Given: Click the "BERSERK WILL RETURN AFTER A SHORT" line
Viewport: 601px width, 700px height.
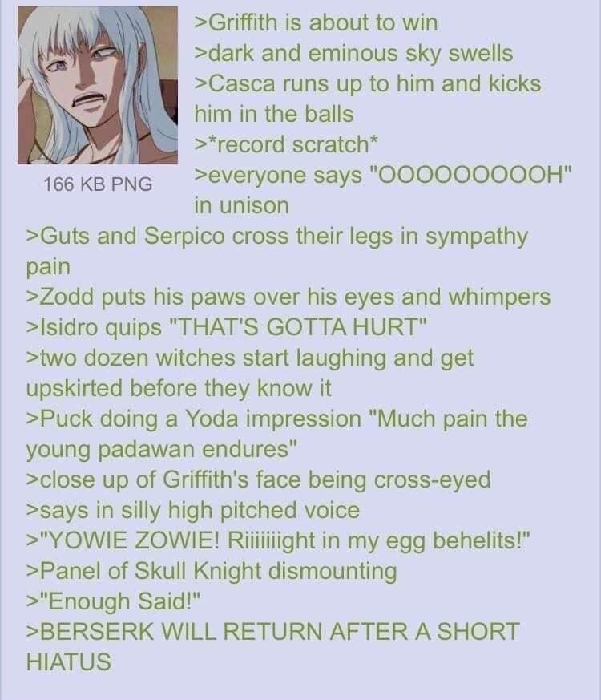Looking at the screenshot, I should pyautogui.click(x=273, y=632).
